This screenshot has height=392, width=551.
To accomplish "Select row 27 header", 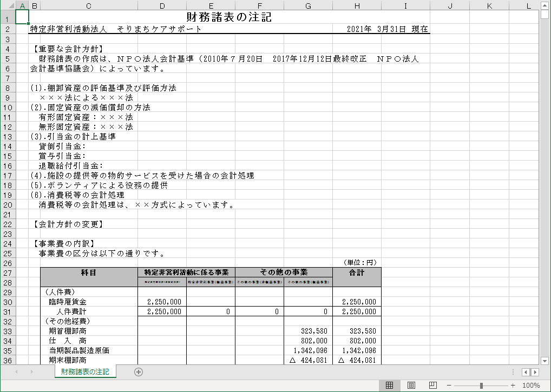I will 8,273.
